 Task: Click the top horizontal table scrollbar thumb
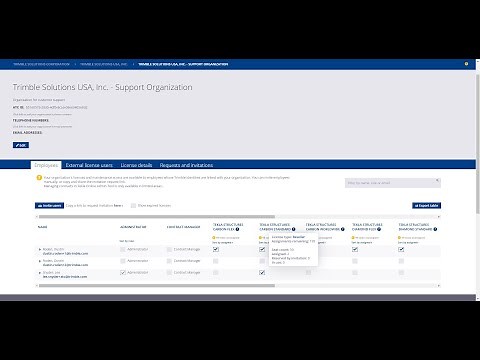click(x=157, y=217)
